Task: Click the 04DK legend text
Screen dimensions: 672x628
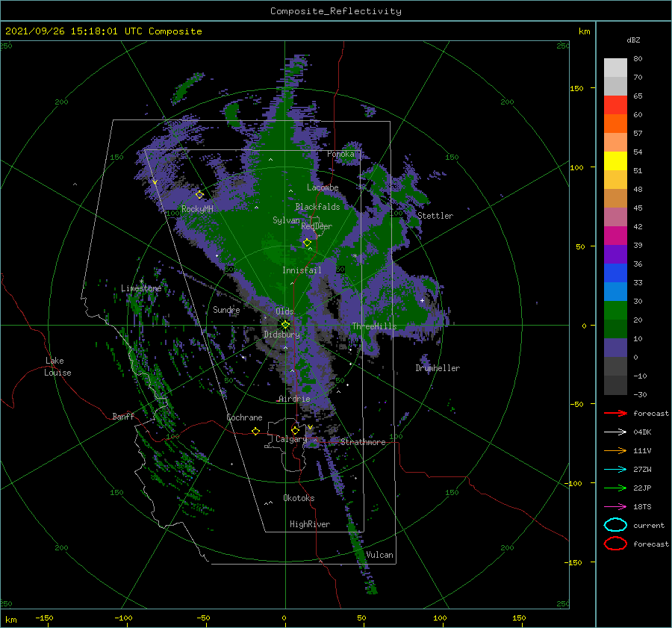Action: (x=642, y=432)
